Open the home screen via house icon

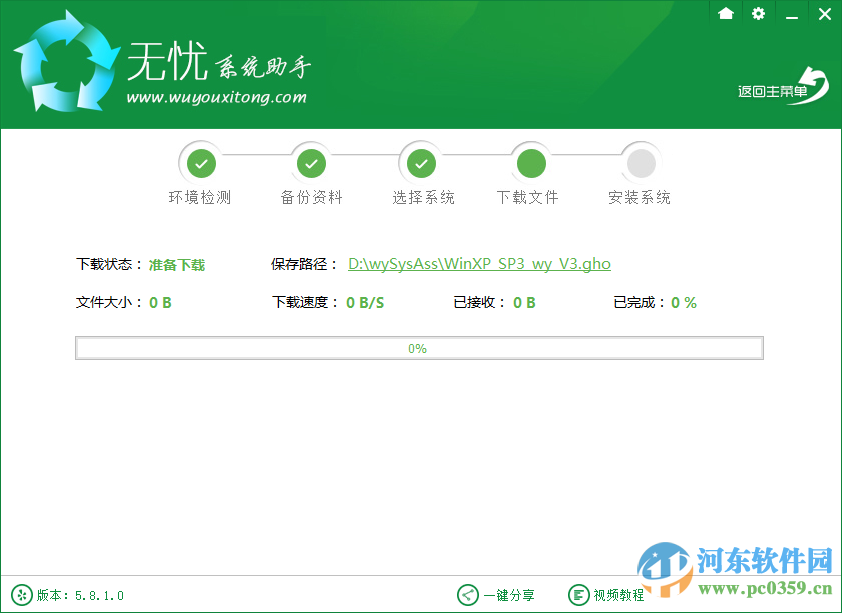(x=725, y=14)
